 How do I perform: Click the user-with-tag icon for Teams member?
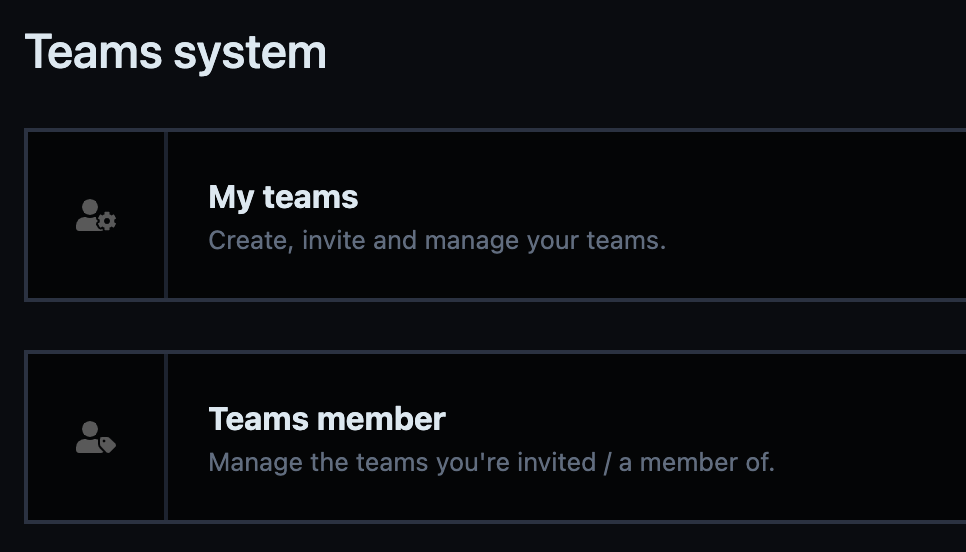(96, 437)
